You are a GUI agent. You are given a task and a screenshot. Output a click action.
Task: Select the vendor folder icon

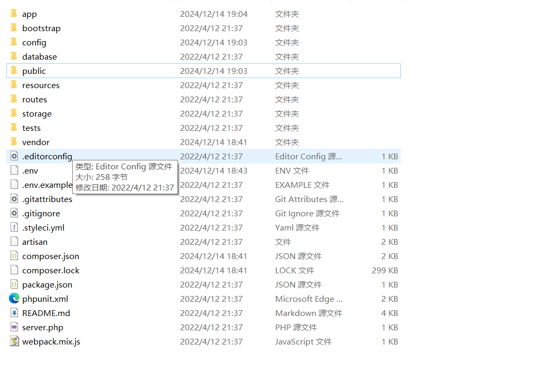[14, 142]
